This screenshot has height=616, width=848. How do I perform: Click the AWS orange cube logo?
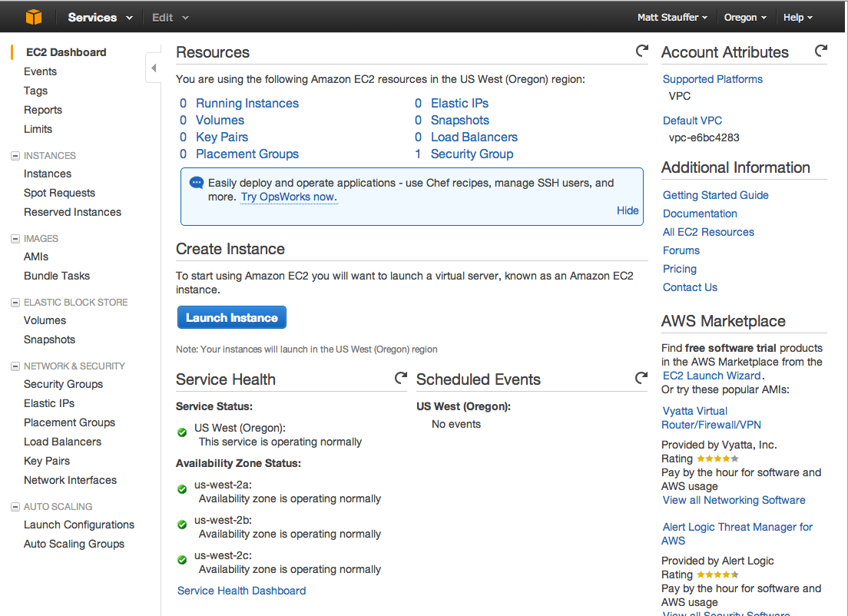click(x=34, y=18)
